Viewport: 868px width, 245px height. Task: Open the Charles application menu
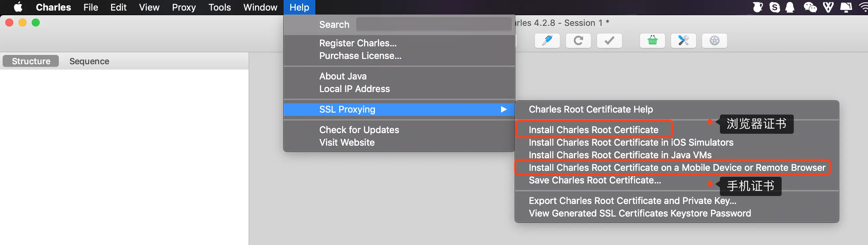(x=53, y=7)
